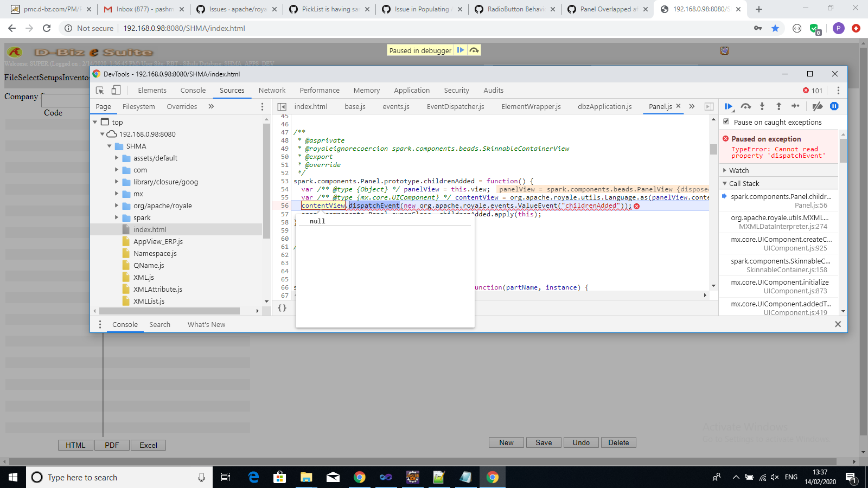Resume script execution in the debugger
The width and height of the screenshot is (868, 488).
pyautogui.click(x=729, y=107)
